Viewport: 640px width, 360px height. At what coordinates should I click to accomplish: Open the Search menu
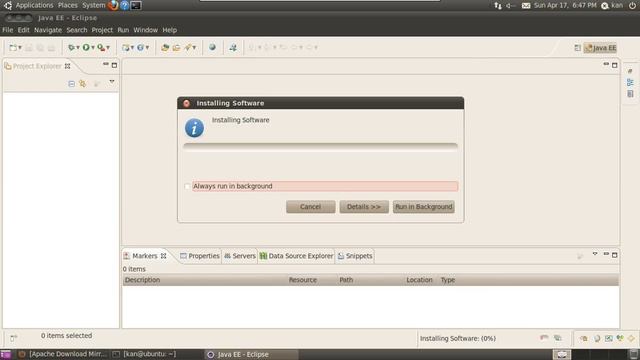coord(77,30)
